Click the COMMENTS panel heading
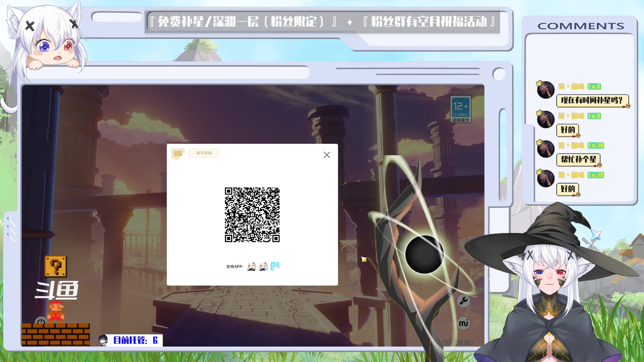 click(581, 26)
